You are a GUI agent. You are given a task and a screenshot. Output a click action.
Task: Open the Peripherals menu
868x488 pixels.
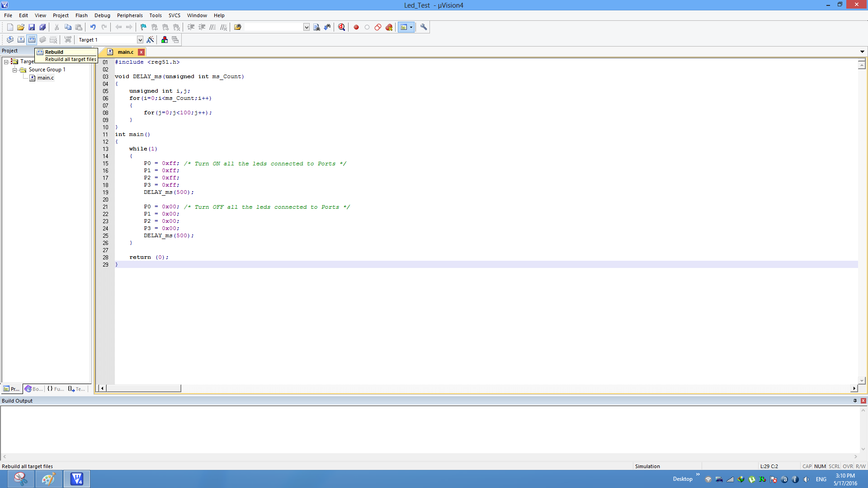(x=130, y=15)
